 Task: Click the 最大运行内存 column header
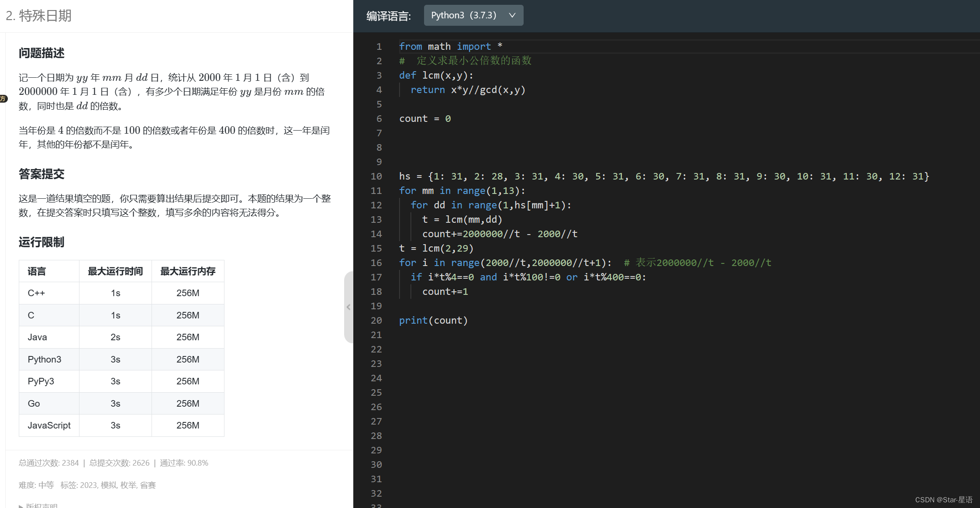[188, 271]
